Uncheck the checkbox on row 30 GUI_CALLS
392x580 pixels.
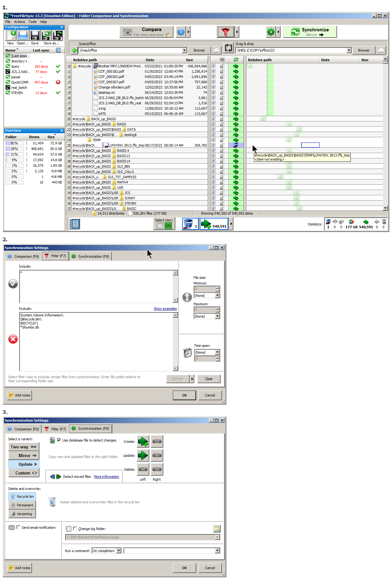[x=213, y=172]
